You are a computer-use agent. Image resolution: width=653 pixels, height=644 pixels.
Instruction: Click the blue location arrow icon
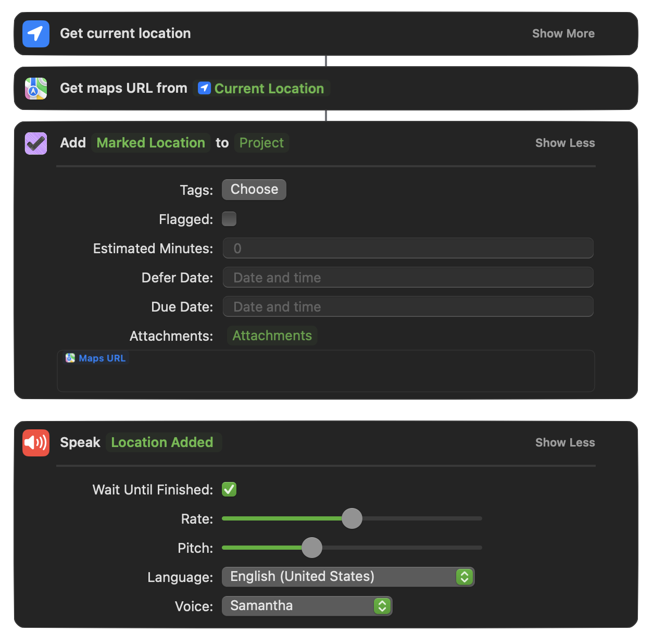click(x=36, y=34)
